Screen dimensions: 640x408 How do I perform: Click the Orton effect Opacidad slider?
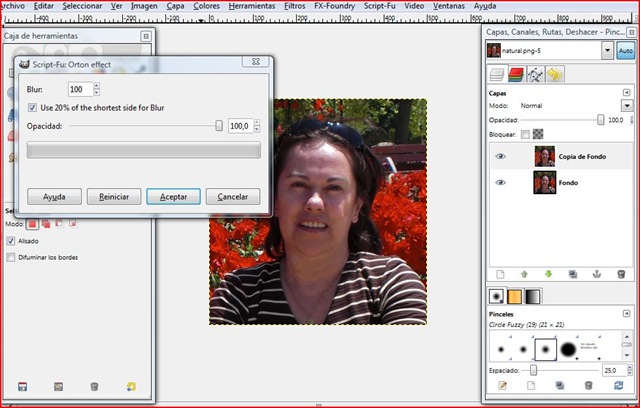pyautogui.click(x=146, y=126)
